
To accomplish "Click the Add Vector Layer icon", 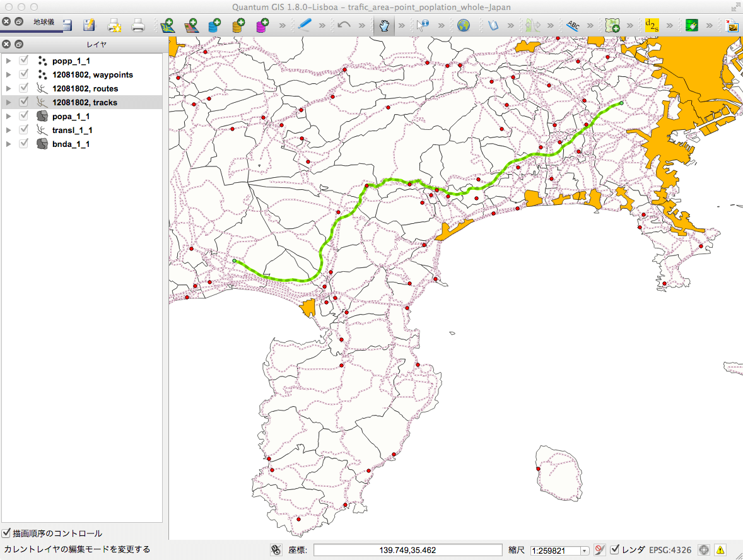I will (167, 26).
